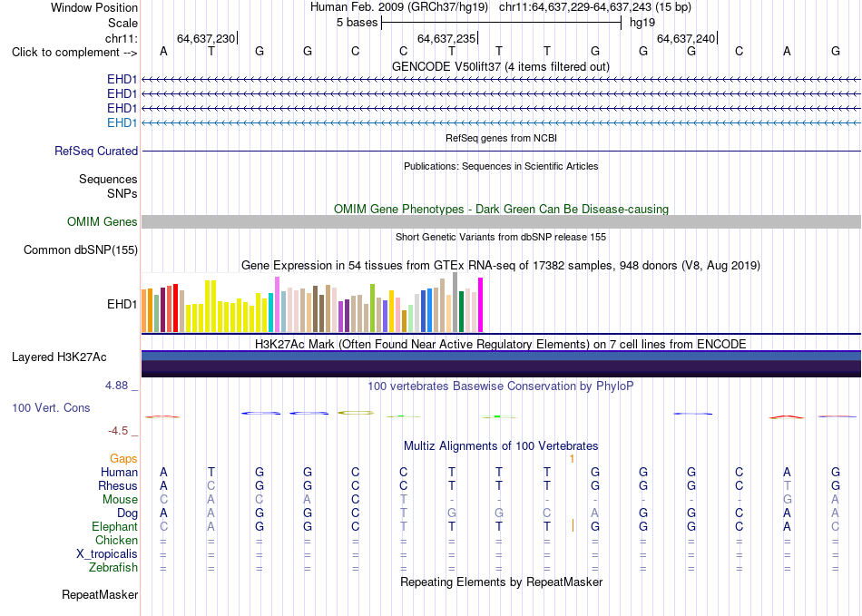Click the RepeatMasker track label
This screenshot has height=616, width=862.
coord(100,594)
